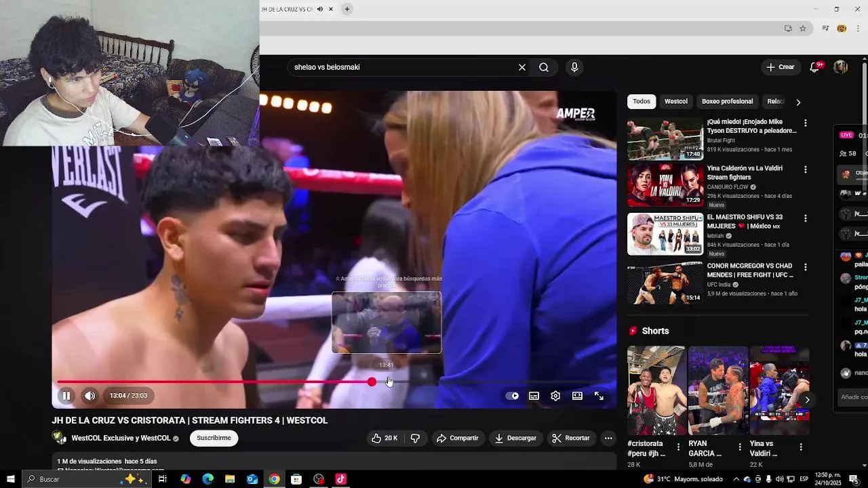Close the JH DE LA CRUZ browser tab

331,9
